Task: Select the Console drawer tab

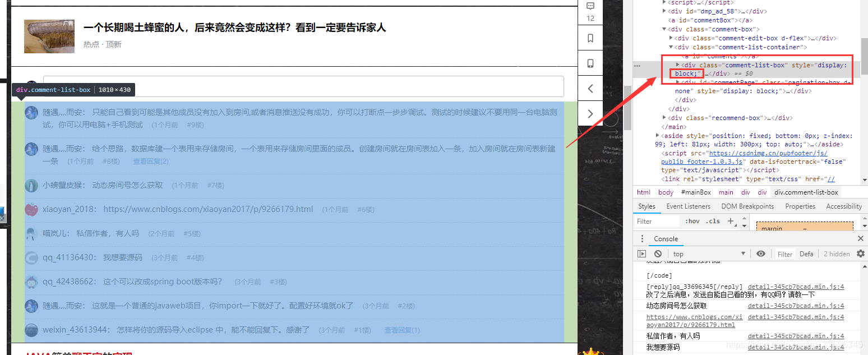Action: click(x=666, y=239)
